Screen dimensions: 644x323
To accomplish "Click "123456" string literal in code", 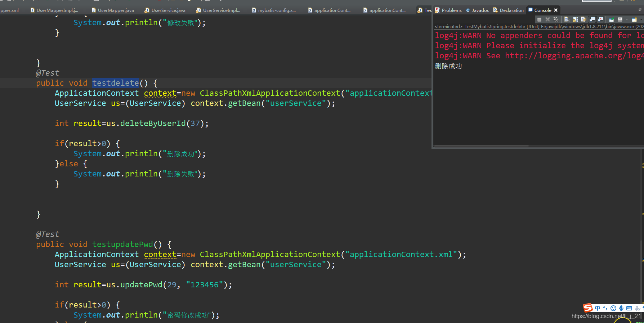I will [x=205, y=284].
